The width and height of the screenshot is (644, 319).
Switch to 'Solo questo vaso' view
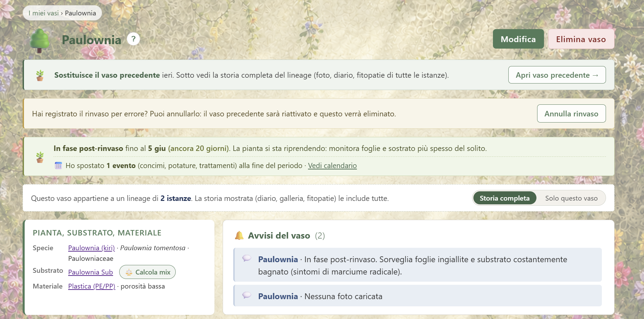571,198
